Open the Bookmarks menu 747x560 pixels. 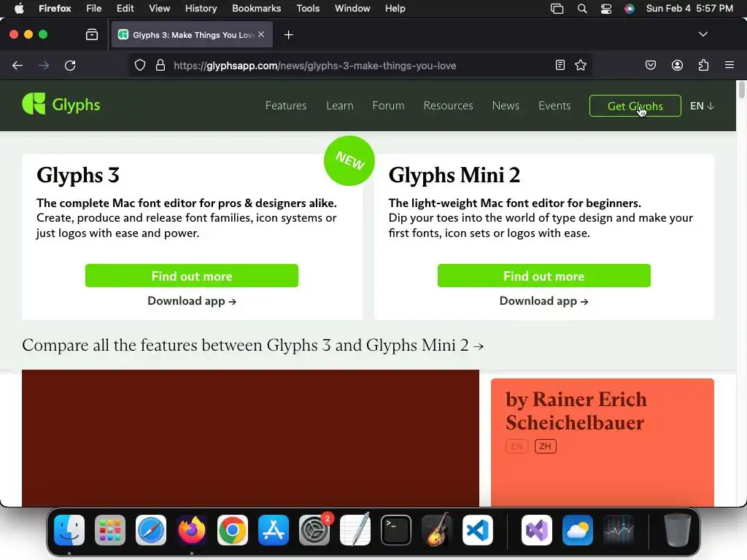[256, 9]
